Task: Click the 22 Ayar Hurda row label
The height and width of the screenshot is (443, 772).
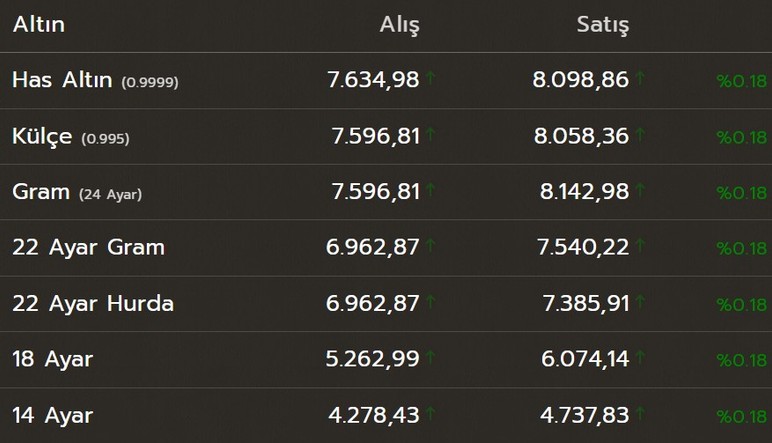Action: click(93, 304)
